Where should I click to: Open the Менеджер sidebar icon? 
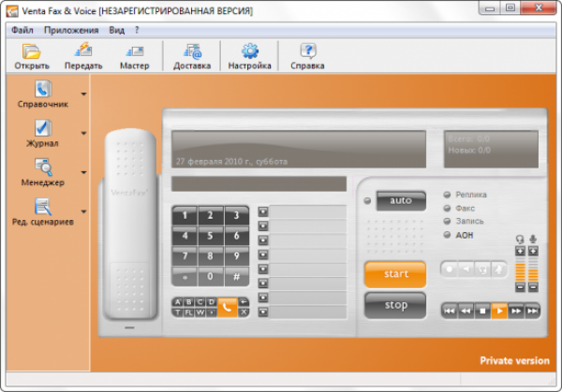[x=43, y=172]
